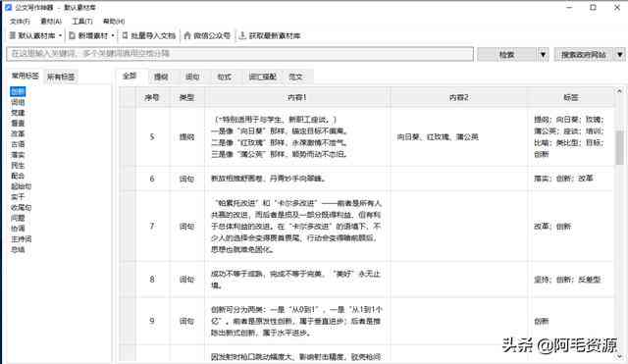Click the 内容2 column header
The width and height of the screenshot is (628, 364).
click(459, 97)
